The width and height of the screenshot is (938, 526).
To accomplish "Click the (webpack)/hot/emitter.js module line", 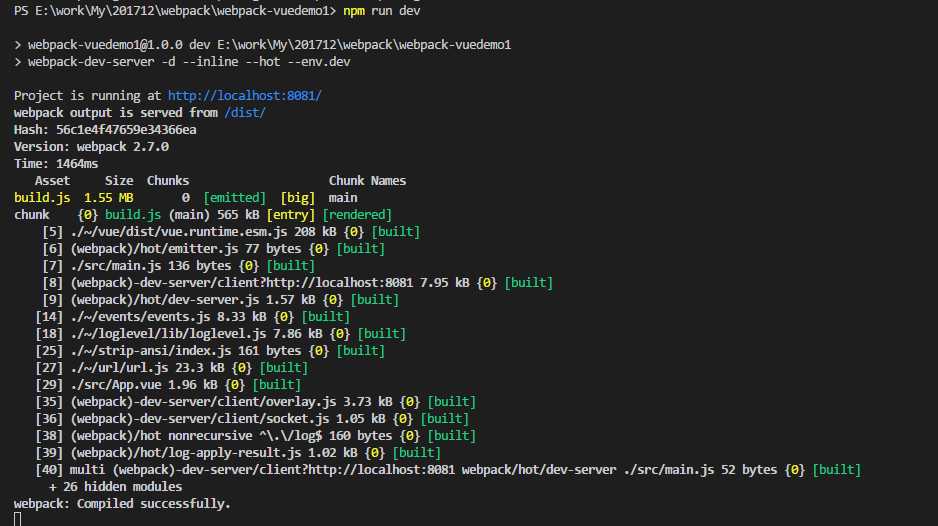I will (x=214, y=248).
